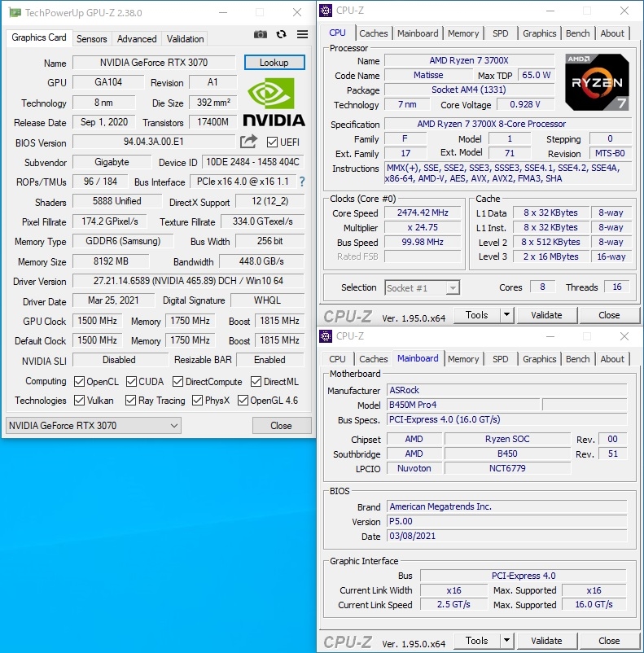
Task: Click the upper CPU-Z window's title bar icon
Action: [x=326, y=11]
